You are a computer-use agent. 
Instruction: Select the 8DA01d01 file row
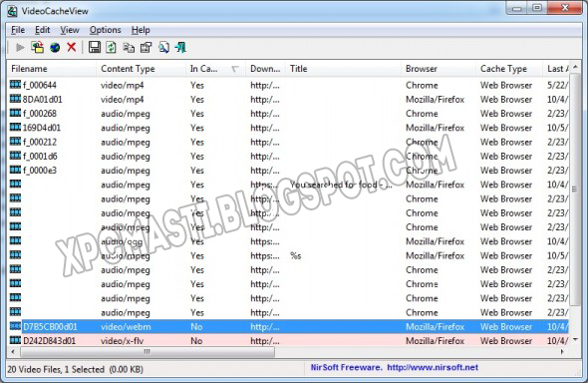click(288, 100)
